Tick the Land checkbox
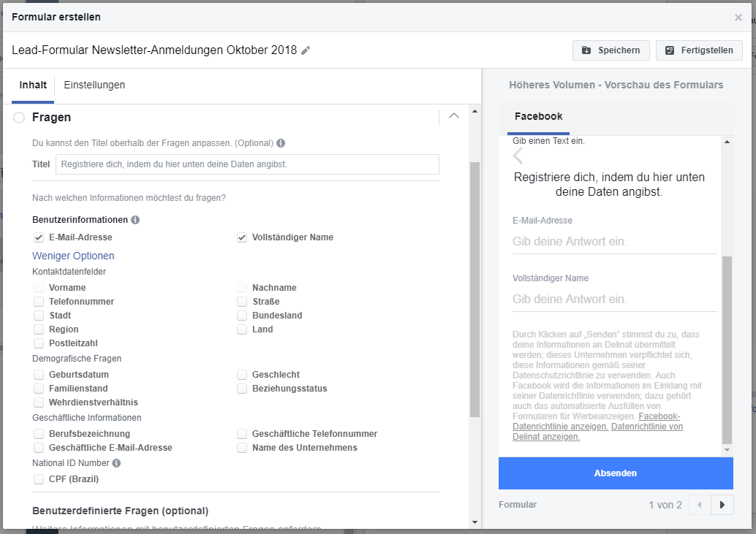The image size is (756, 534). click(x=242, y=329)
